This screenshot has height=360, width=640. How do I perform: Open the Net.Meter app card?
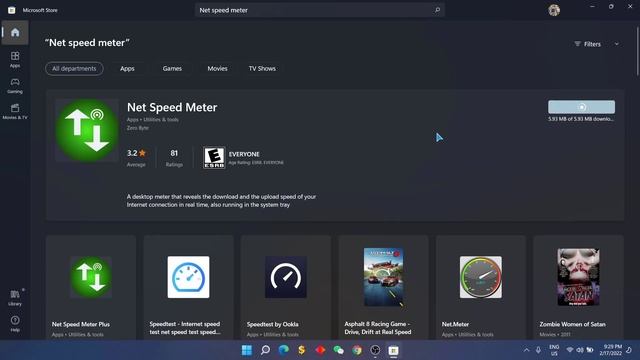coord(481,287)
